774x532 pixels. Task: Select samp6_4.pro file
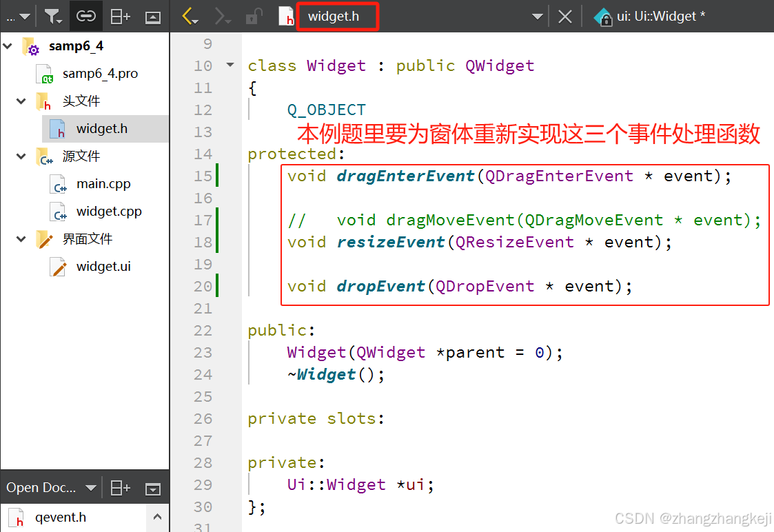tap(100, 74)
